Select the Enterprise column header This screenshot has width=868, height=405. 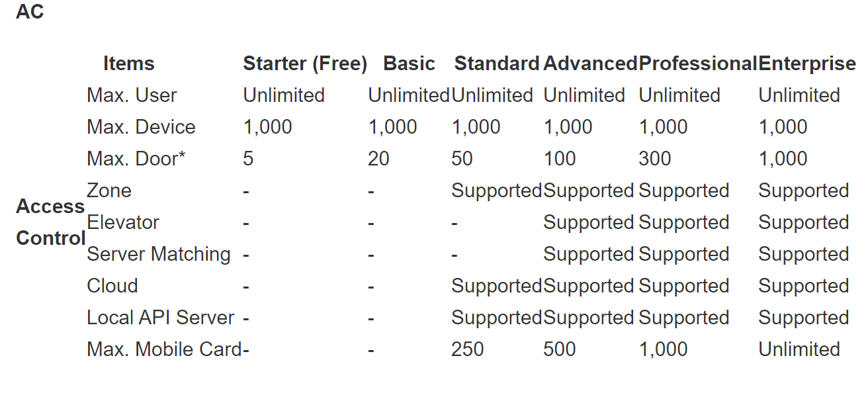coord(807,64)
